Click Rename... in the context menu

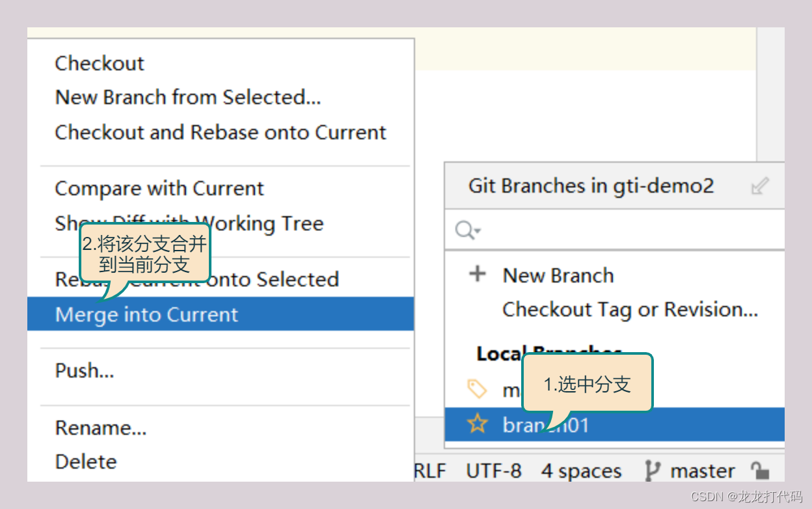101,428
